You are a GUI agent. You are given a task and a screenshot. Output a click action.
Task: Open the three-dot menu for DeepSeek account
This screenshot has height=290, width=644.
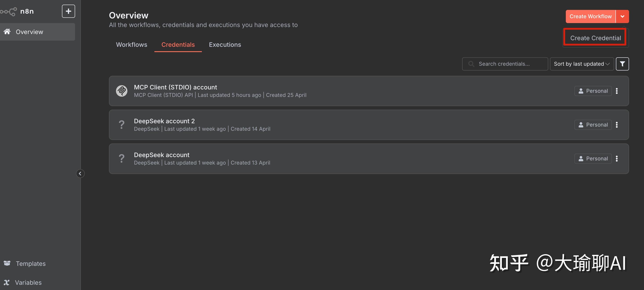[617, 158]
